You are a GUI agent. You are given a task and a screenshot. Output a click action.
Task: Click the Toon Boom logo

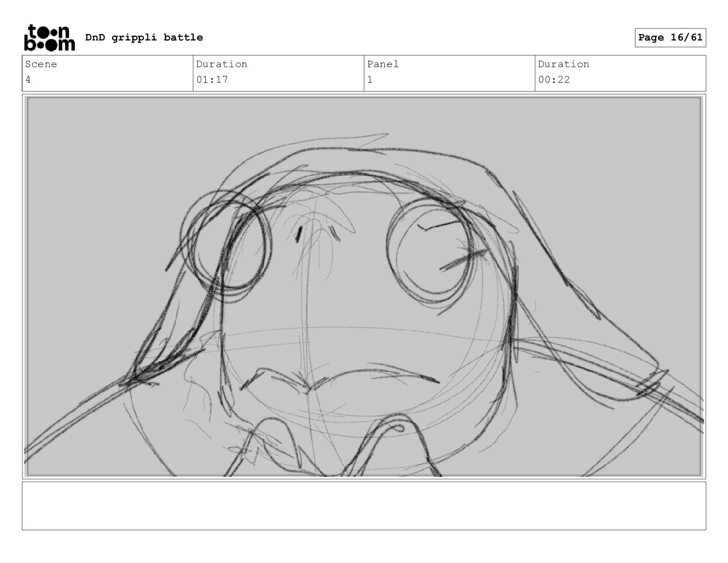click(x=49, y=37)
